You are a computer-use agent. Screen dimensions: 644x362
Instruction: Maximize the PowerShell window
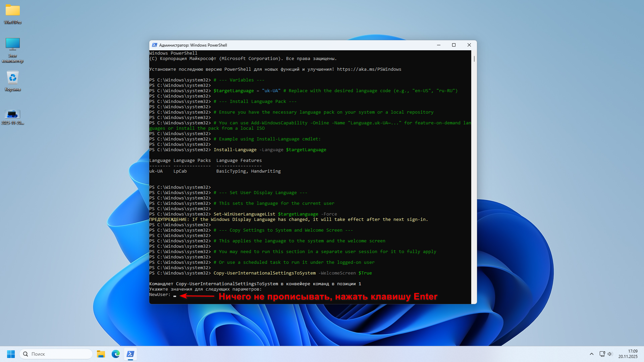tap(454, 45)
